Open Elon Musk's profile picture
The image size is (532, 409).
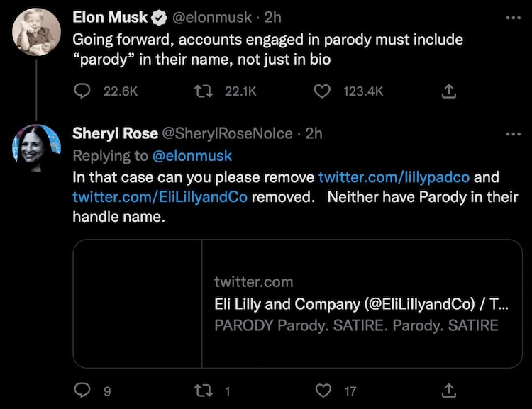pos(36,33)
